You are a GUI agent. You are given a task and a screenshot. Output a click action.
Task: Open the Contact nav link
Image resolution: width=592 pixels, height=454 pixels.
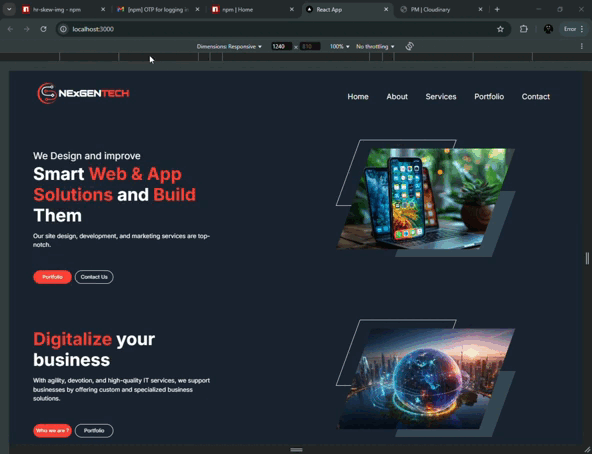tap(535, 97)
